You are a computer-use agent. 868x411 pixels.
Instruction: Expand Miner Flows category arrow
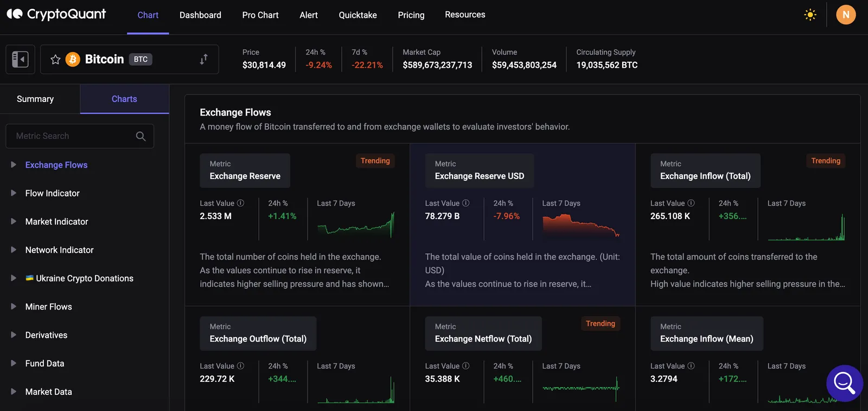14,306
